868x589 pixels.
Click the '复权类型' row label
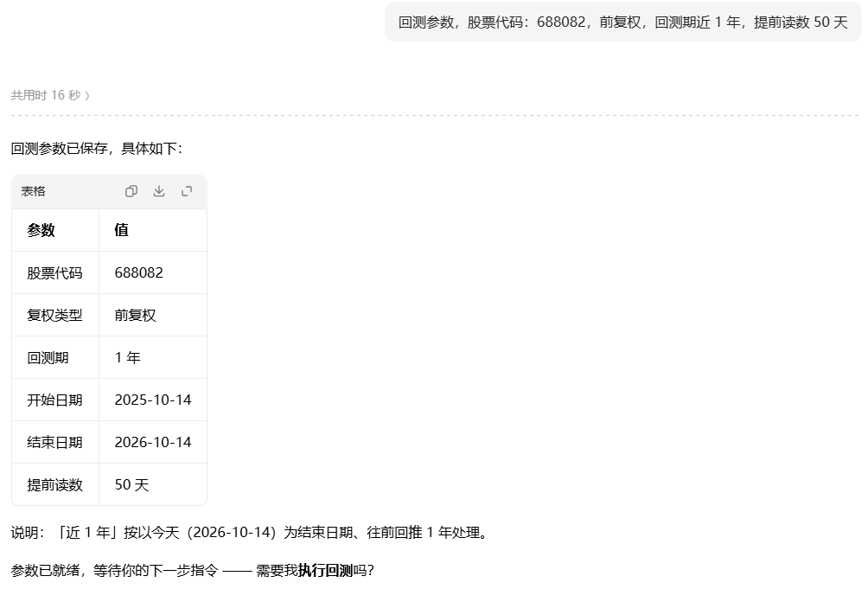click(x=54, y=315)
